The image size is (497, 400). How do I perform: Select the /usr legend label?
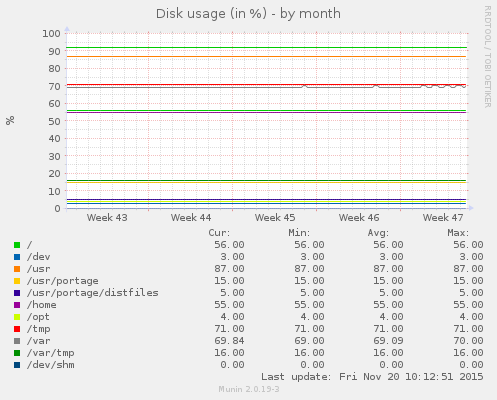click(x=39, y=269)
